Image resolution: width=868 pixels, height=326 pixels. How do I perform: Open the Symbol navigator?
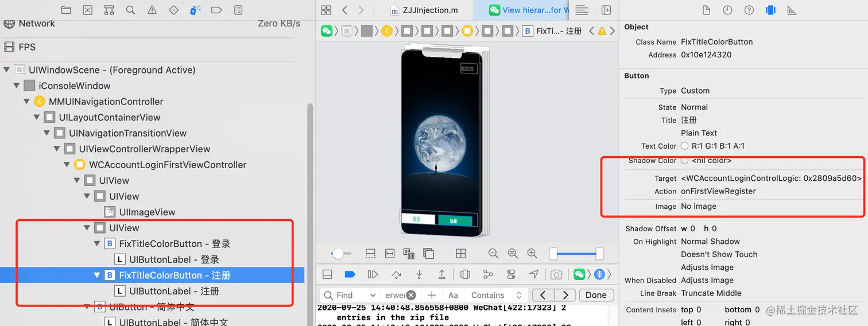point(109,10)
